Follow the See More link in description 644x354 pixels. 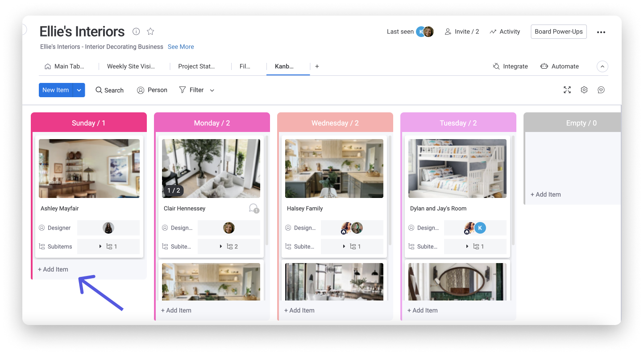tap(181, 47)
